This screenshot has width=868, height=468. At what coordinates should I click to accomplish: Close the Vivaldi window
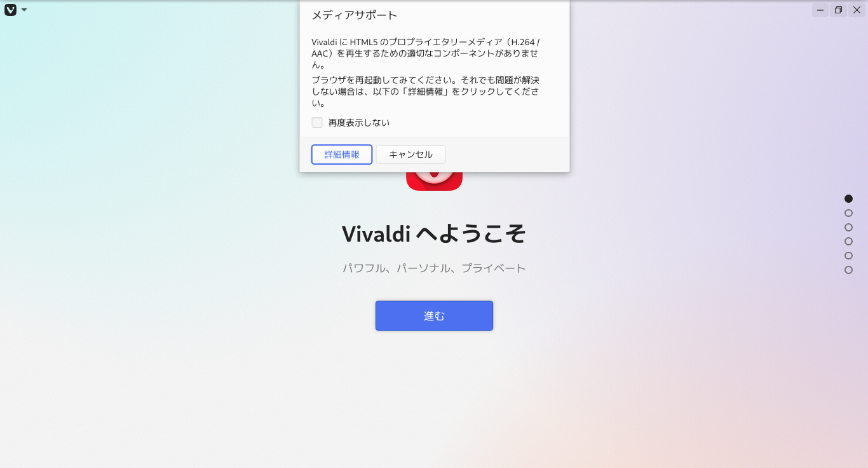point(856,10)
